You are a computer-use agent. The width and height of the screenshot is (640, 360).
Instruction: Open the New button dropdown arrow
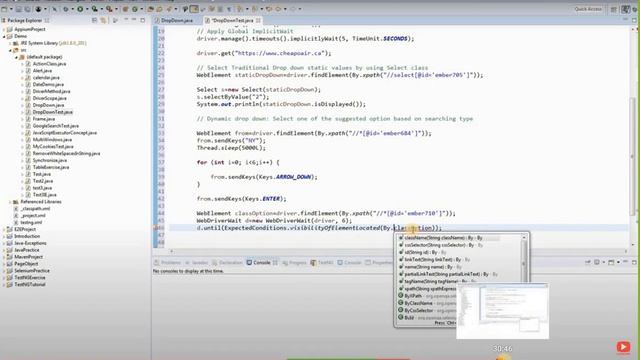coord(11,9)
